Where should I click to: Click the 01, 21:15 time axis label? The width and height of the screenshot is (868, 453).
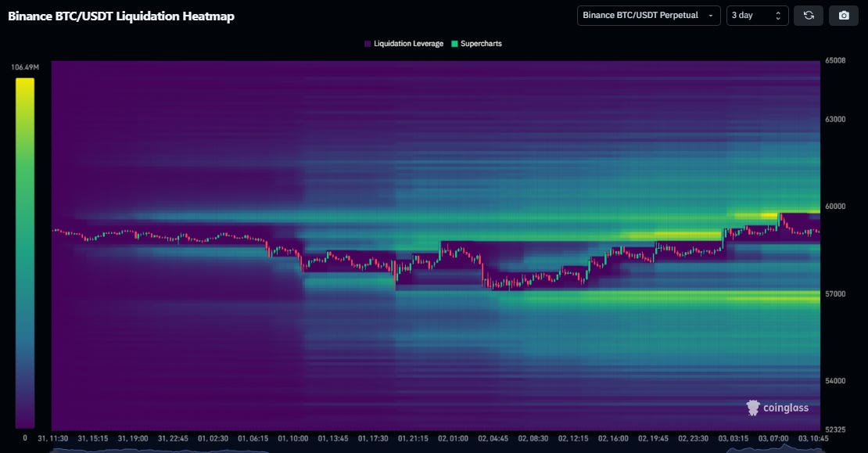[x=413, y=439]
